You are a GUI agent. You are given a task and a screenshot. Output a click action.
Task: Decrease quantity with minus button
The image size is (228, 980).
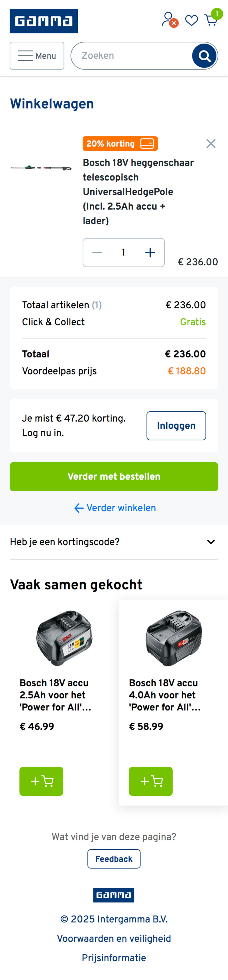pos(98,253)
